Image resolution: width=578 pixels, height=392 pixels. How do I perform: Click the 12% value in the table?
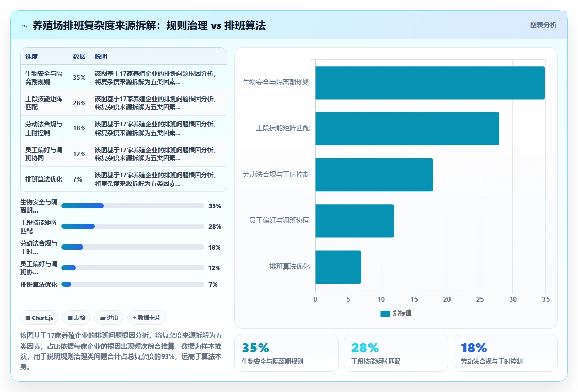[x=79, y=154]
